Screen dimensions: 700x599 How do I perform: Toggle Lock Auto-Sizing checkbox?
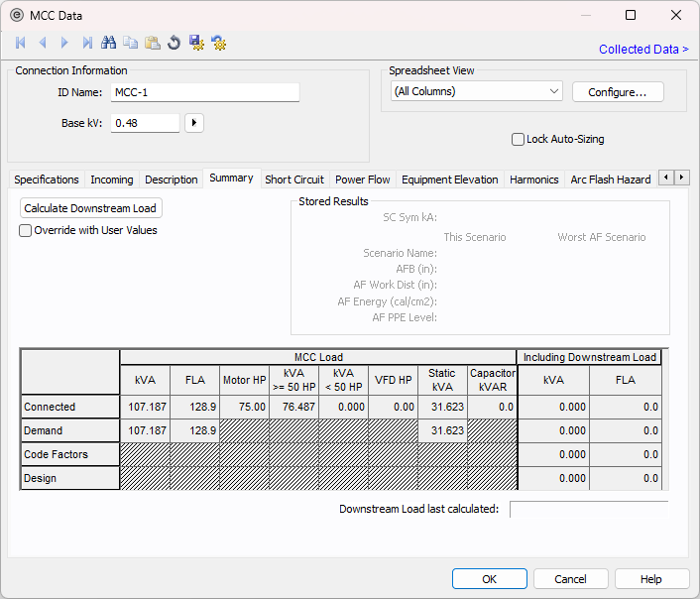click(x=518, y=140)
